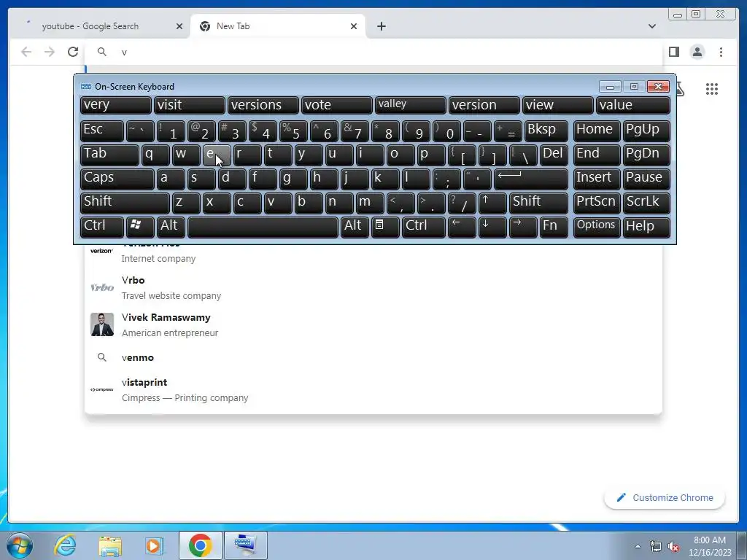
Task: Select the Vivek Ramaswamy suggestion
Action: point(373,324)
